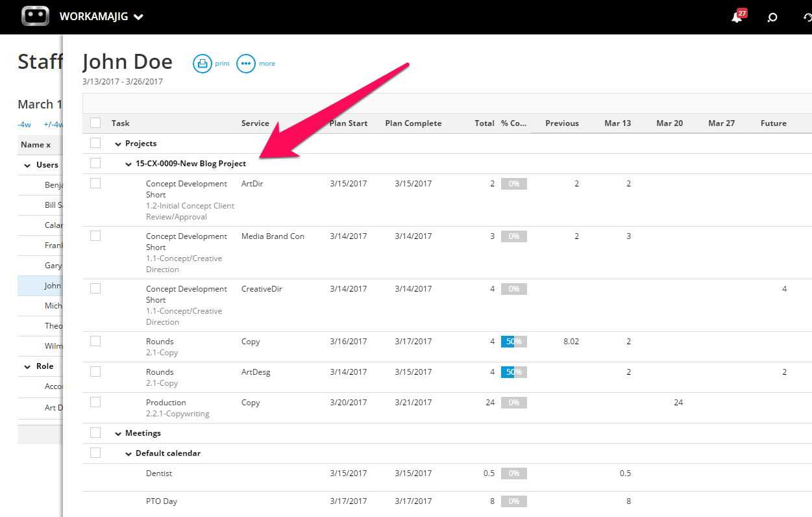Click the print icon next to John Doe
This screenshot has height=517, width=812.
pyautogui.click(x=203, y=64)
